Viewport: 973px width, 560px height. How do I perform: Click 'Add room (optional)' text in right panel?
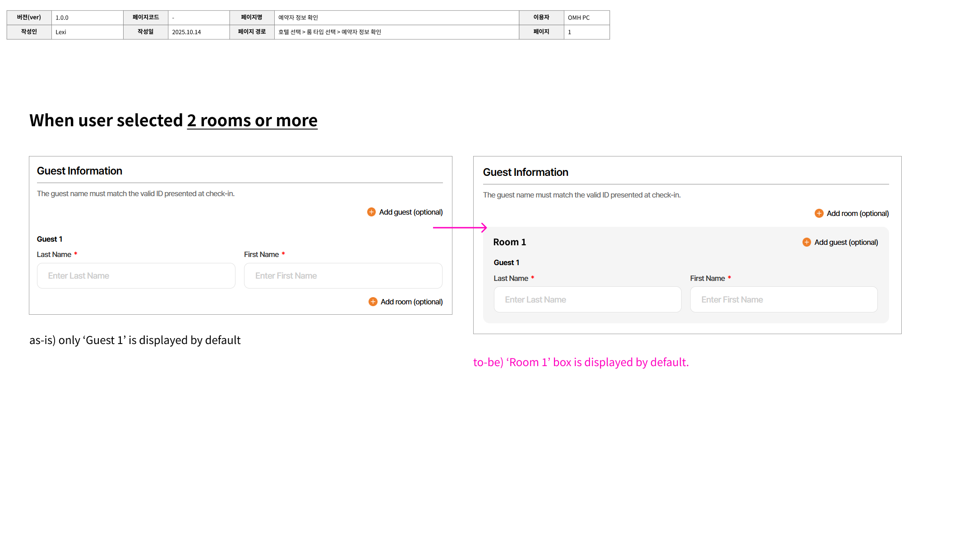click(857, 213)
